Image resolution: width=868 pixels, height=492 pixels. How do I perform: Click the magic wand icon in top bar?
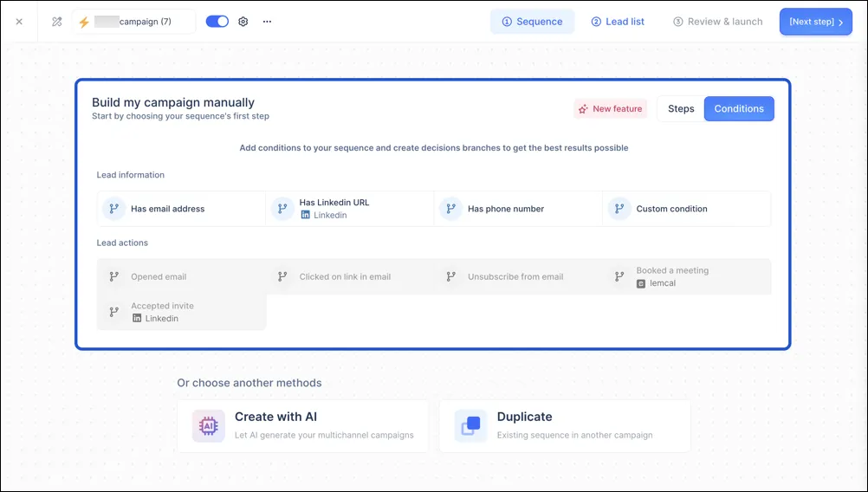(x=56, y=22)
